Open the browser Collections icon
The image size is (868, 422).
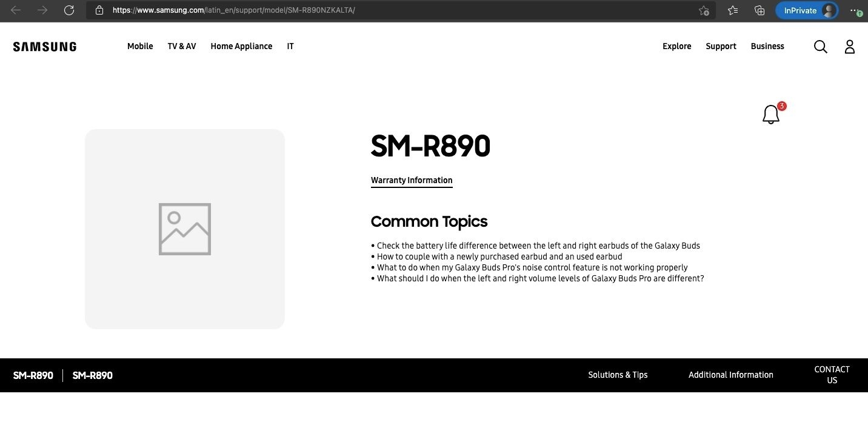pyautogui.click(x=760, y=10)
